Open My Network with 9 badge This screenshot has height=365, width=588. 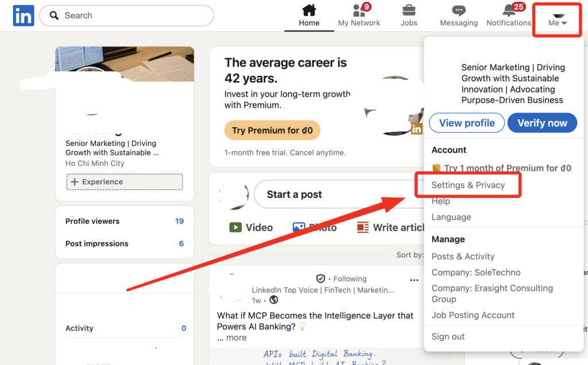click(x=359, y=15)
